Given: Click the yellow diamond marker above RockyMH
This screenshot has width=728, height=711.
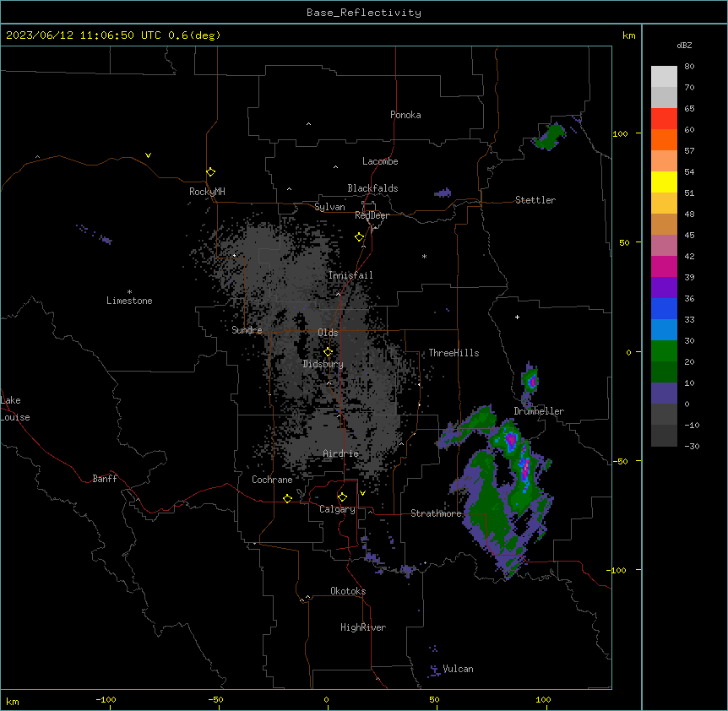Looking at the screenshot, I should click(x=211, y=172).
